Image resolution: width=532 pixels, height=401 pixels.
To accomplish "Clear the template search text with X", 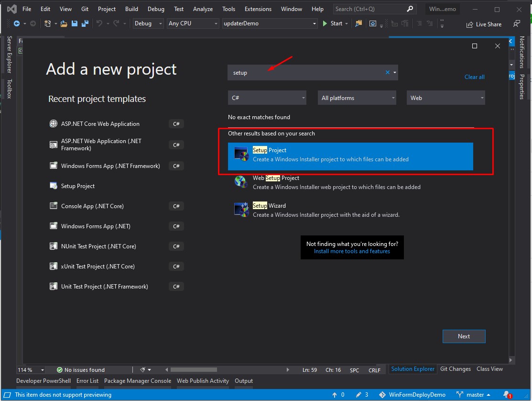I will click(x=388, y=73).
